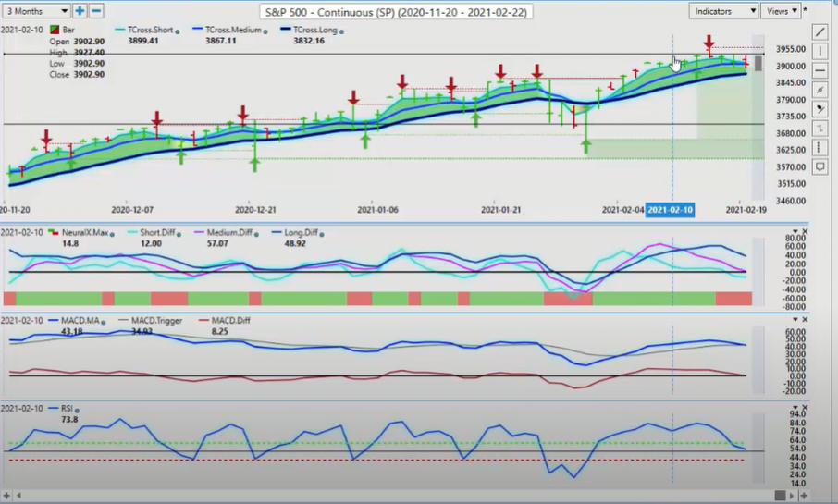Click the NeuralX.Max indicator label
The image size is (838, 504).
tap(85, 232)
